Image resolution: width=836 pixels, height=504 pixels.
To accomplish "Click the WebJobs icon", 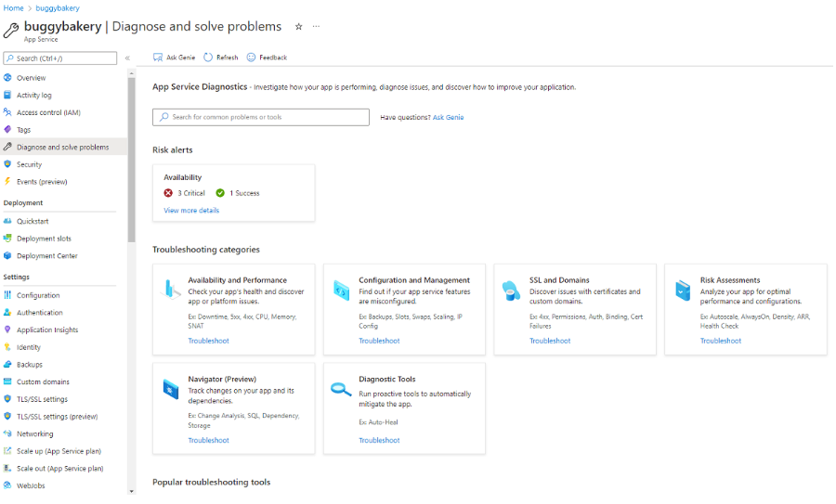I will point(7,485).
